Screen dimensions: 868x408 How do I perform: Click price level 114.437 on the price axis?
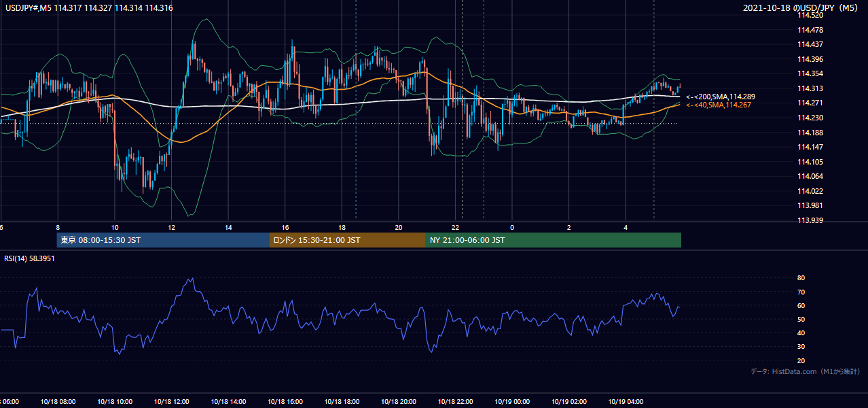(x=811, y=45)
